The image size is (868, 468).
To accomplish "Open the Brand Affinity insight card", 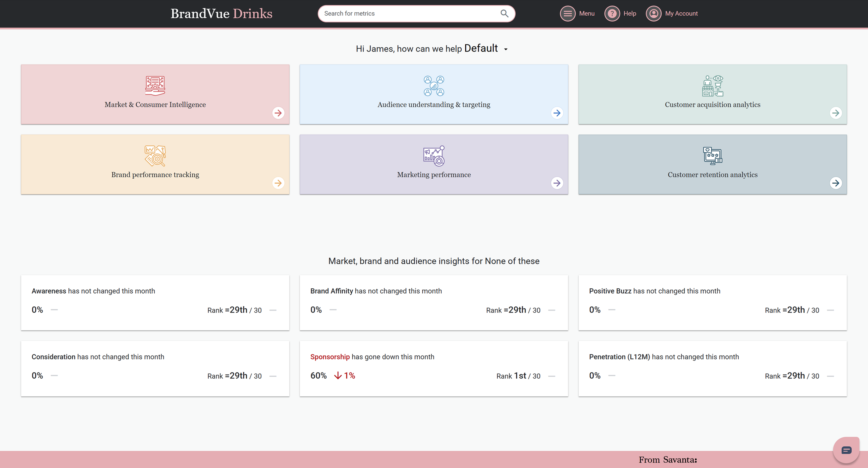I will (434, 302).
